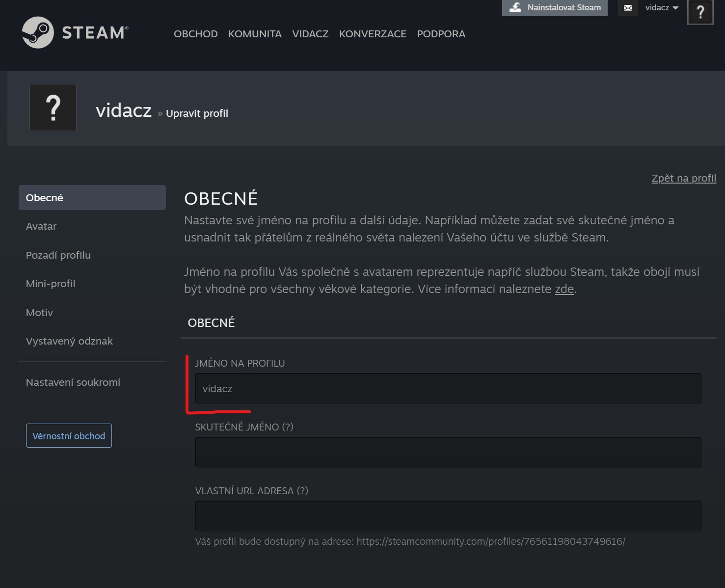Follow the Zpět na profil link

[684, 178]
